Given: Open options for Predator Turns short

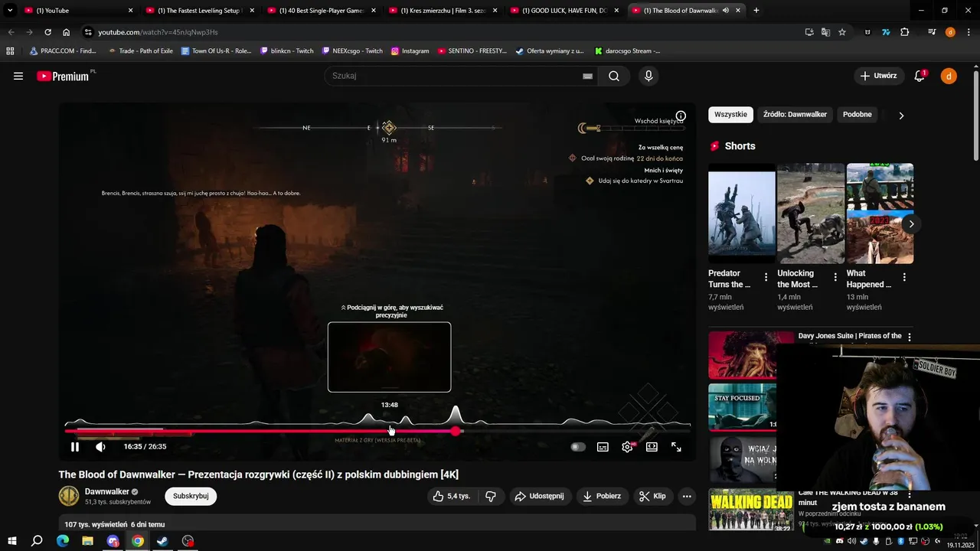Looking at the screenshot, I should (x=766, y=277).
